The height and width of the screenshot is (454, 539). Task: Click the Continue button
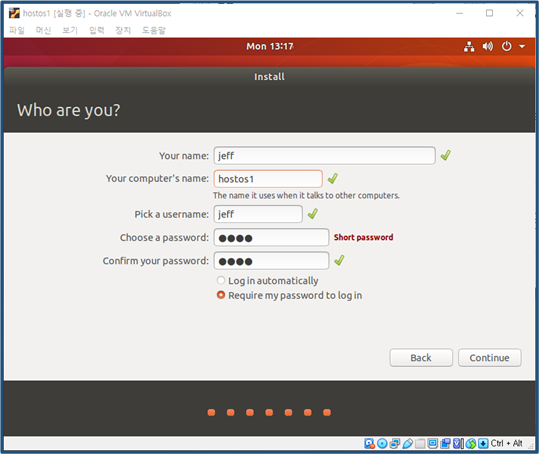coord(490,358)
